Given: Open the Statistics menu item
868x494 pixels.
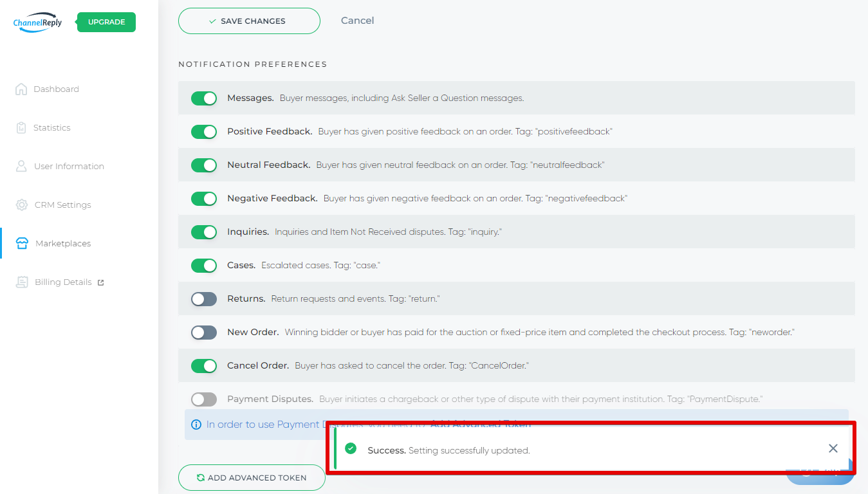Looking at the screenshot, I should tap(52, 128).
